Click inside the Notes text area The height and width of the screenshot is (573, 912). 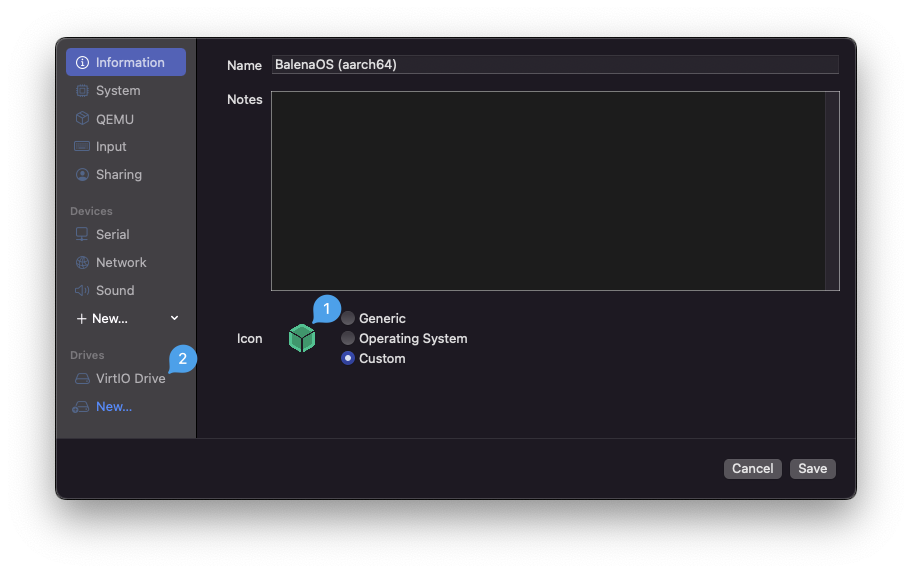coord(548,191)
